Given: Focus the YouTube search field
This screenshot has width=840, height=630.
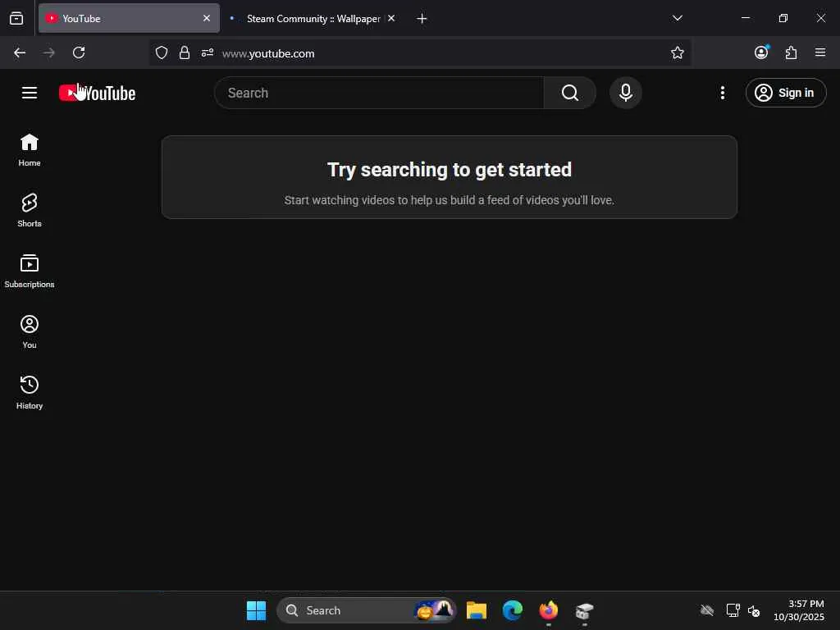Looking at the screenshot, I should pyautogui.click(x=379, y=93).
